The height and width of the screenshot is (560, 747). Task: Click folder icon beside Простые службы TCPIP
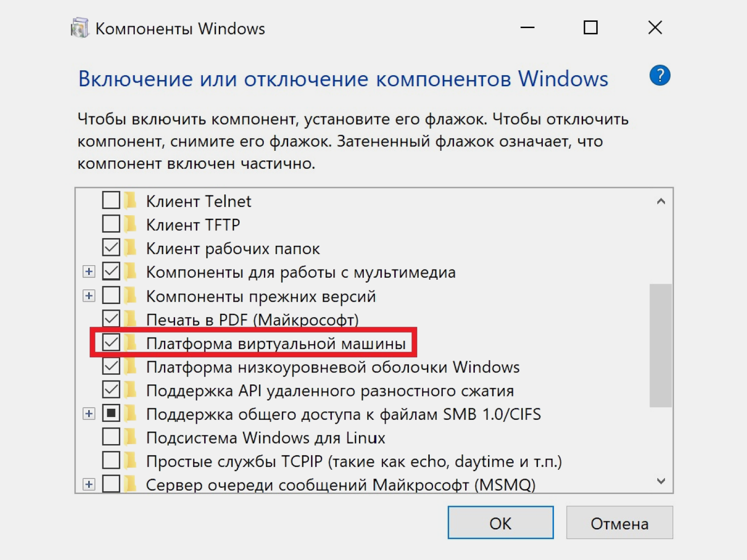pos(130,461)
